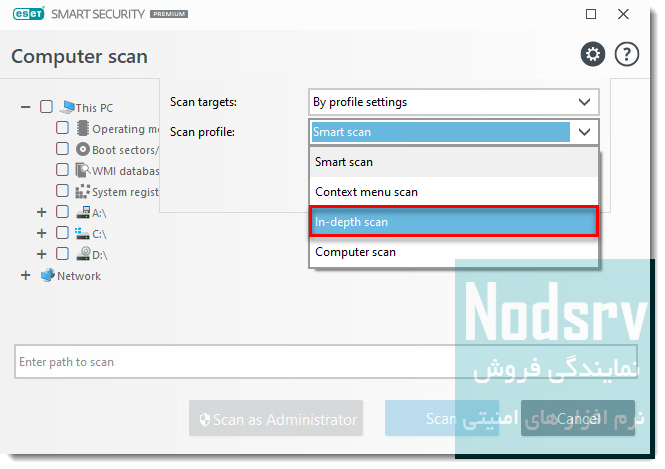Screen dimensions: 665x469
Task: Choose Smart scan from profile list
Action: pos(454,162)
